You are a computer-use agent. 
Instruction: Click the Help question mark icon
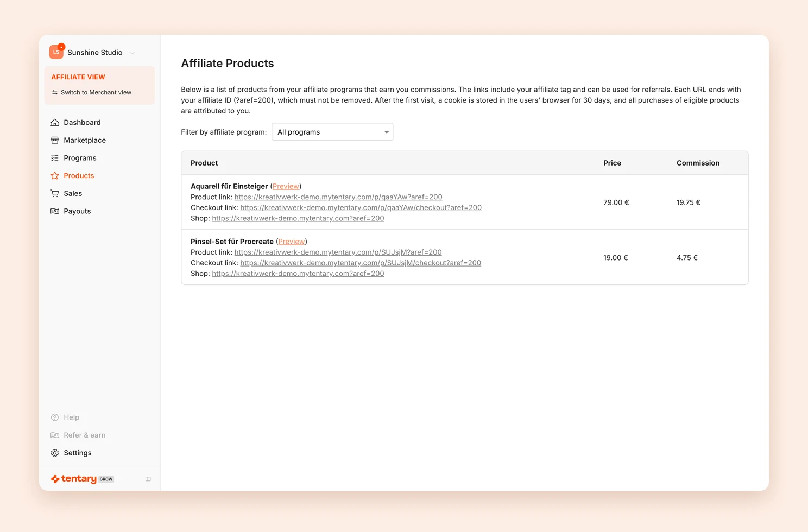click(x=55, y=417)
